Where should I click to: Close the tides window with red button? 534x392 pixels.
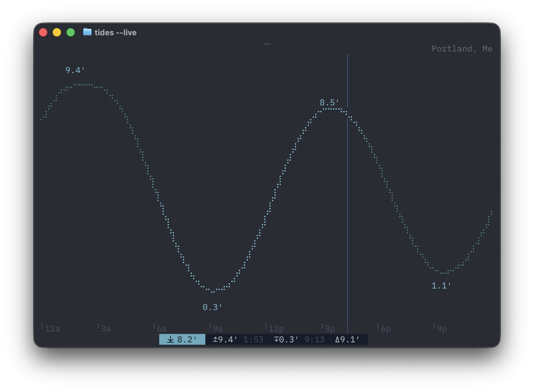[43, 32]
